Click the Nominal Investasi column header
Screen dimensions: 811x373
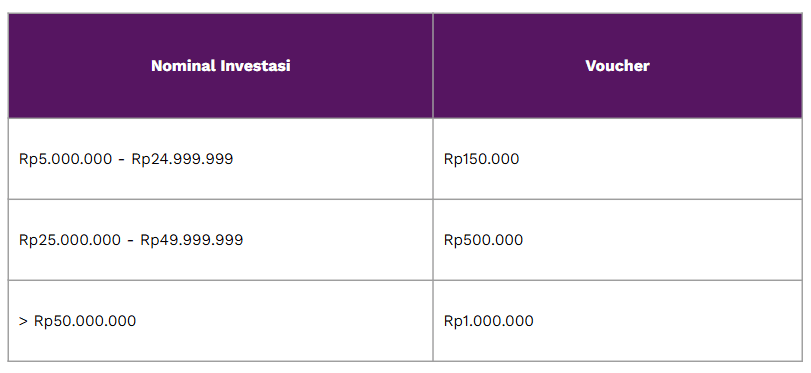(220, 66)
